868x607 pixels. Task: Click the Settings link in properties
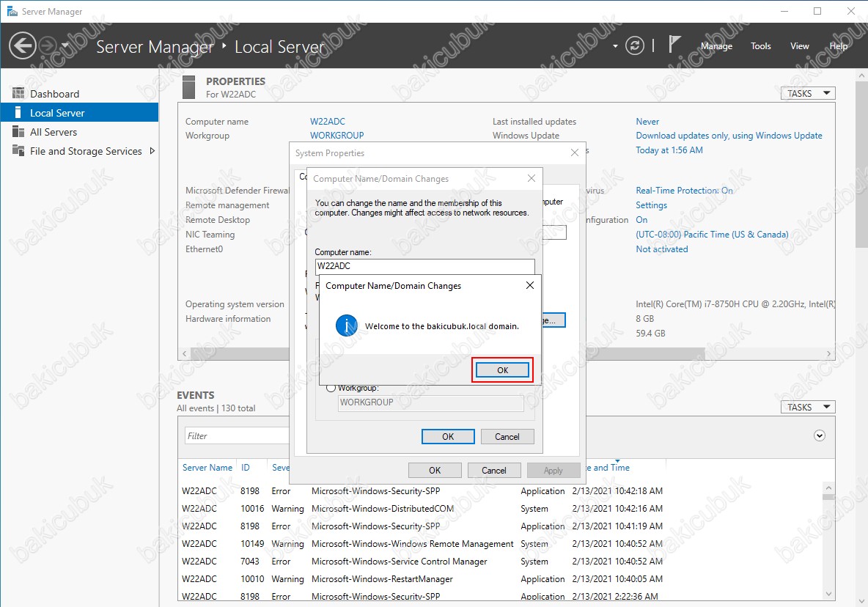[x=652, y=205]
